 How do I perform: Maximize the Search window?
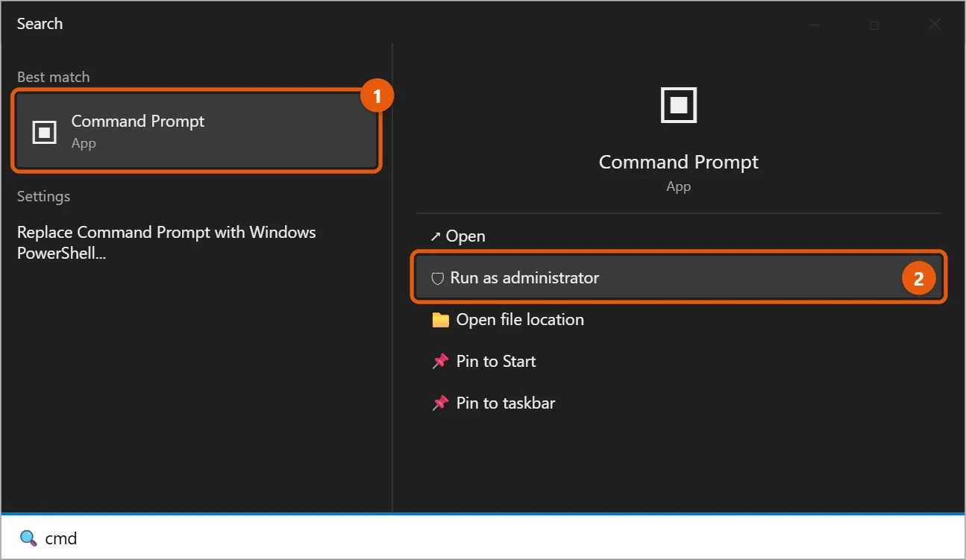(874, 25)
